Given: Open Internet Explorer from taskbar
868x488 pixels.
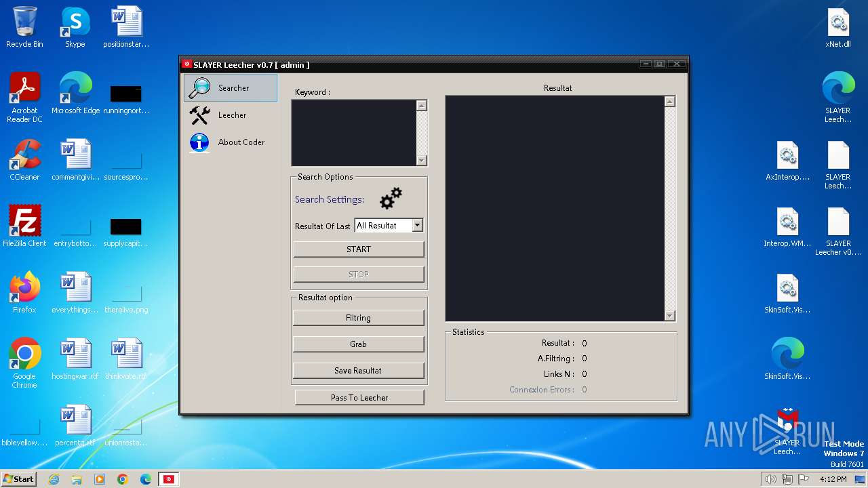Looking at the screenshot, I should [x=54, y=479].
